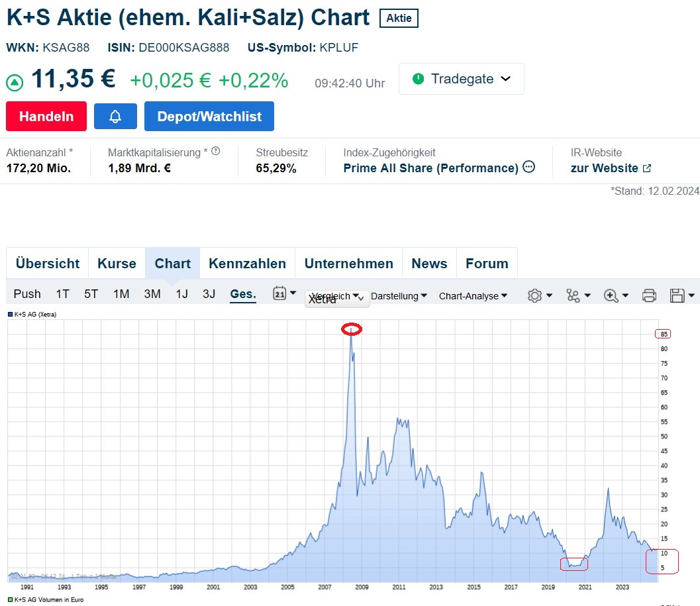Image resolution: width=700 pixels, height=606 pixels.
Task: Select the 1J time range
Action: [181, 294]
